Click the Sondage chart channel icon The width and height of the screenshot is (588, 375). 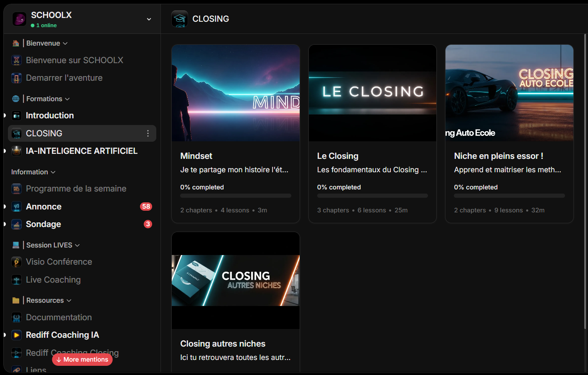[x=16, y=224]
